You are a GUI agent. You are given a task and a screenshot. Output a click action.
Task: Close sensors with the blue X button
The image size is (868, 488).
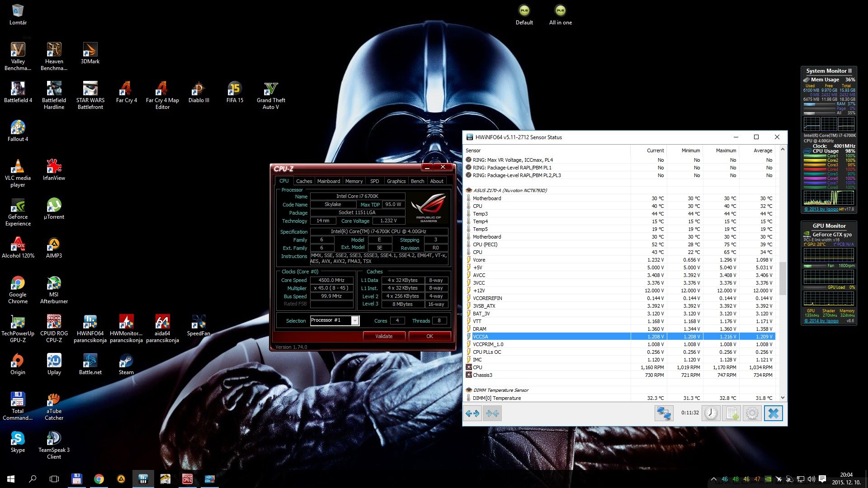[773, 413]
